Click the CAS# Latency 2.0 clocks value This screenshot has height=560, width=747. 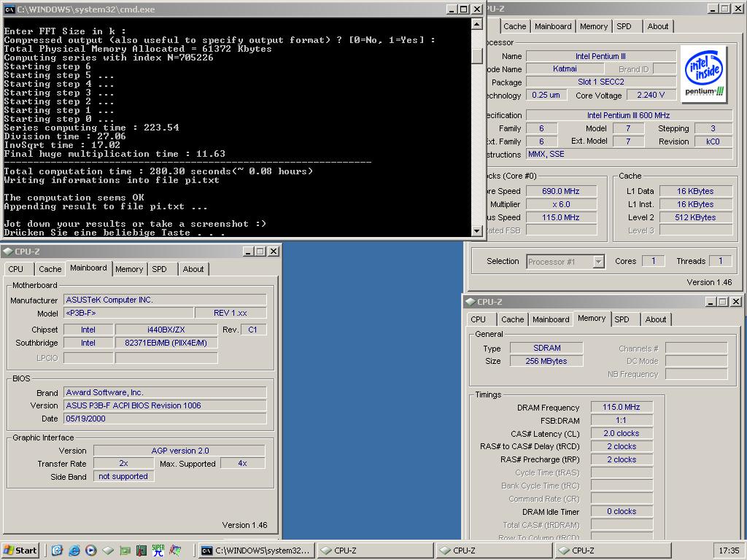(622, 433)
